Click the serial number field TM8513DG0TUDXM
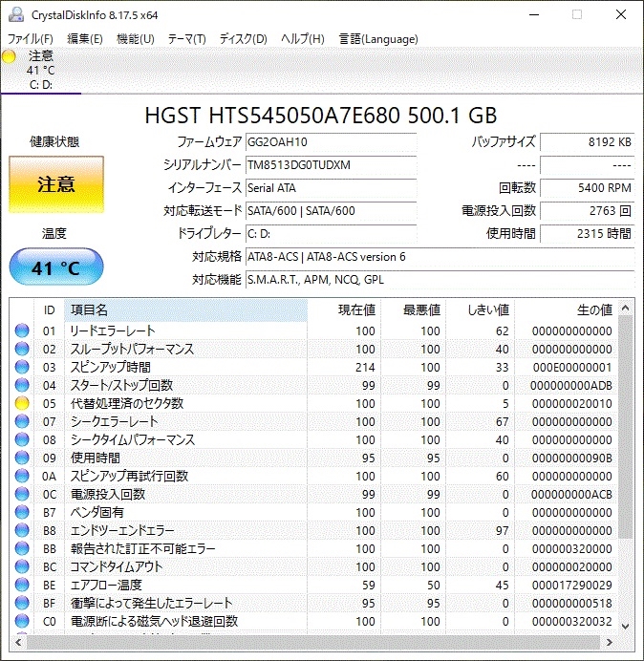Image resolution: width=644 pixels, height=661 pixels. click(x=331, y=165)
